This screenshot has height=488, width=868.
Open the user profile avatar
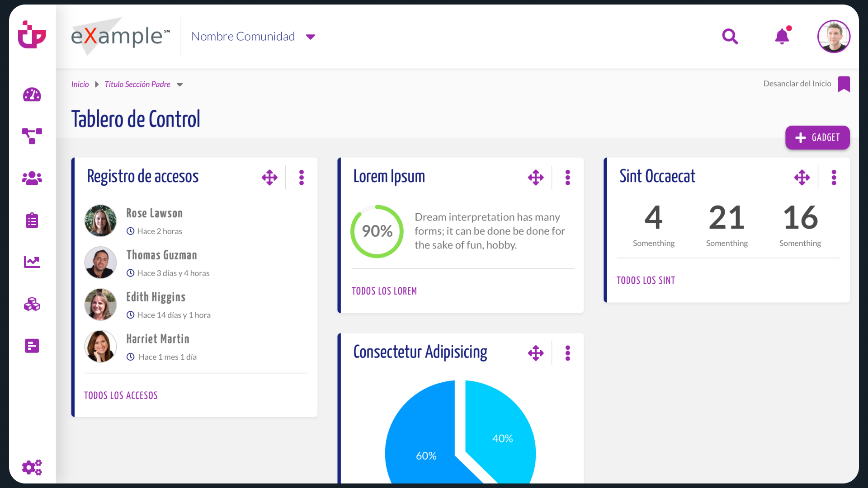[834, 37]
